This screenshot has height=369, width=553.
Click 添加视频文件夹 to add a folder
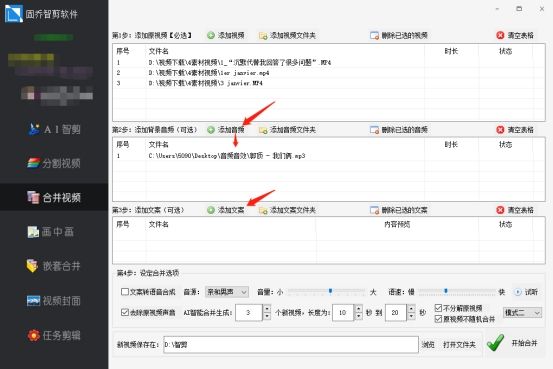coord(287,35)
